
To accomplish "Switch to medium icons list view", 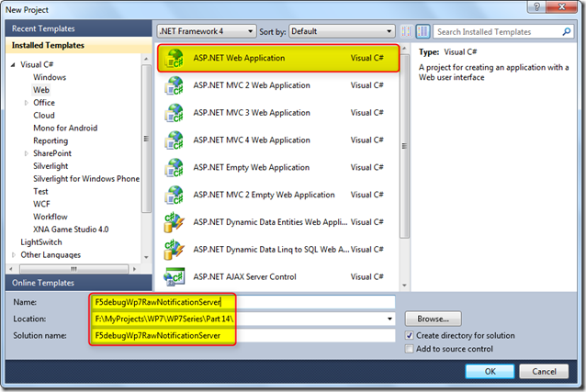I will [x=423, y=31].
